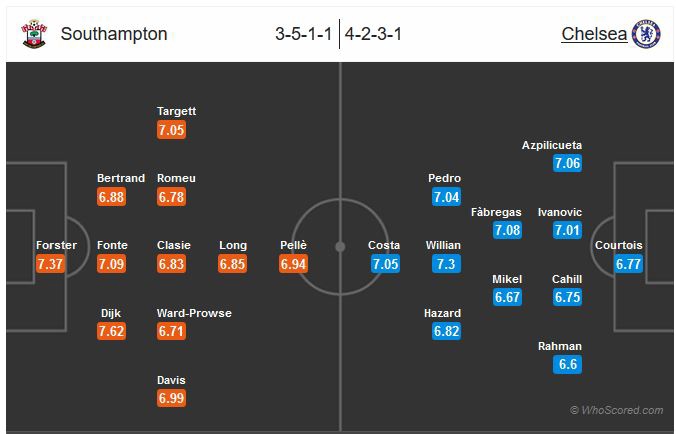676x434 pixels.
Task: Select Forster's 7.37 rating badge
Action: coord(50,264)
